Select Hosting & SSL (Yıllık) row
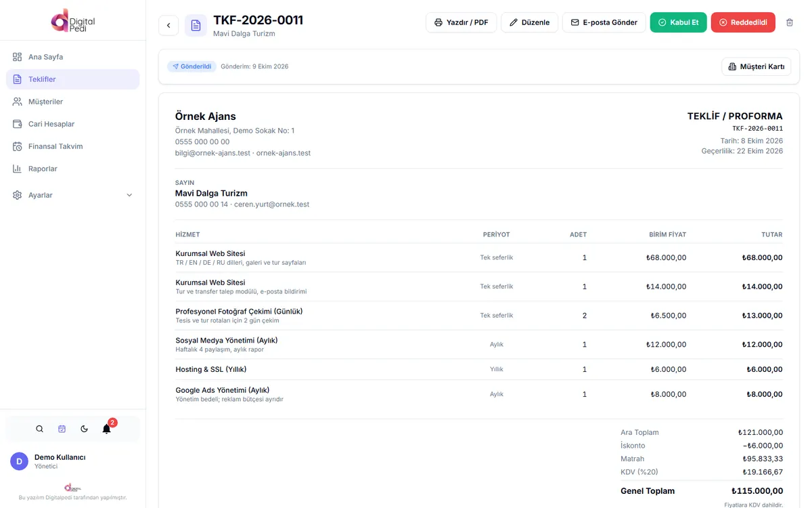Screen dimensions: 812x508 coord(479,369)
